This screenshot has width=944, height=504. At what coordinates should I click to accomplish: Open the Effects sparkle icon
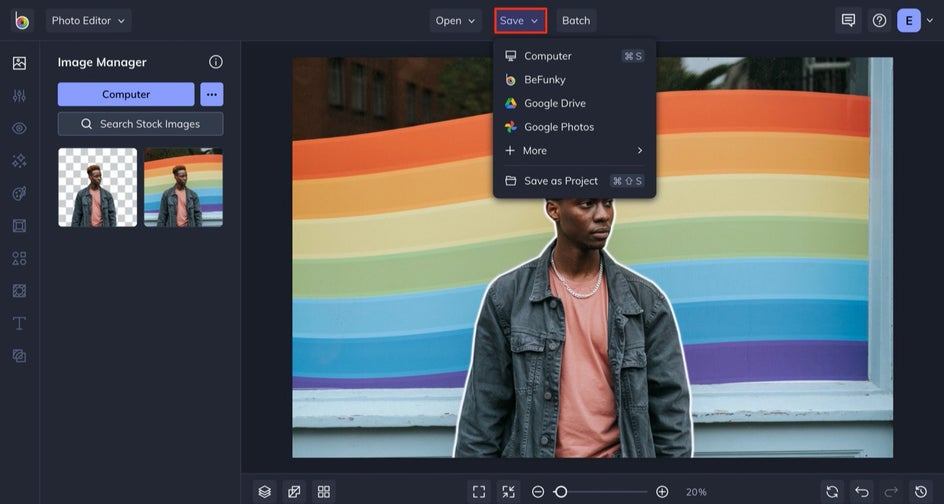coord(19,160)
